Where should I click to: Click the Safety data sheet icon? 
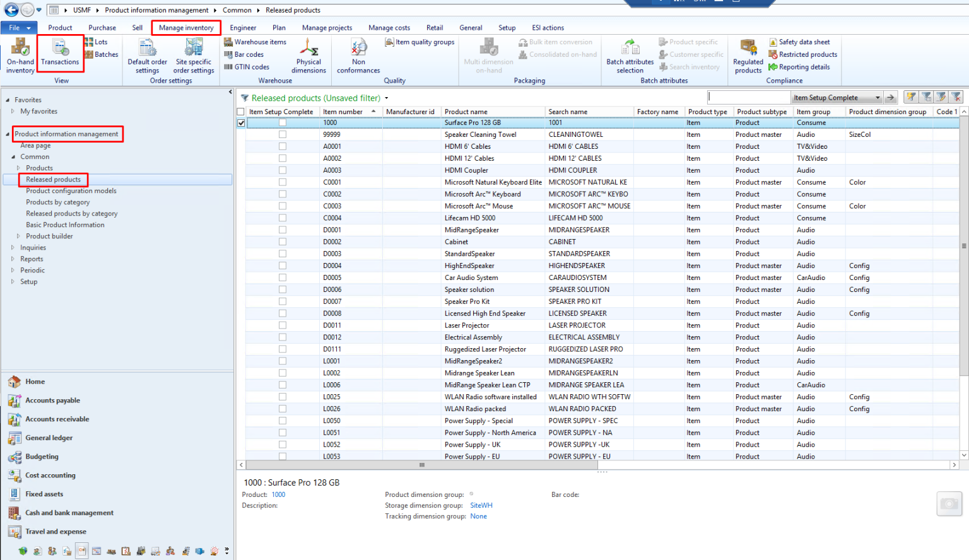(774, 42)
